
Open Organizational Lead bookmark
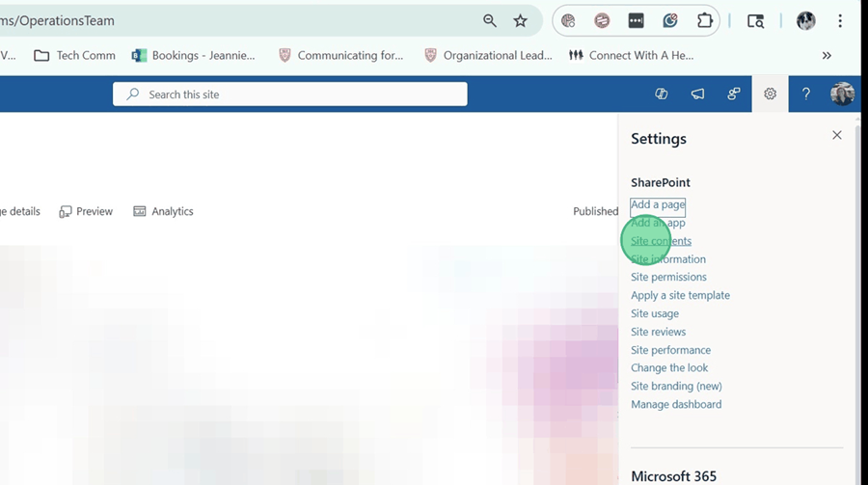click(x=488, y=56)
